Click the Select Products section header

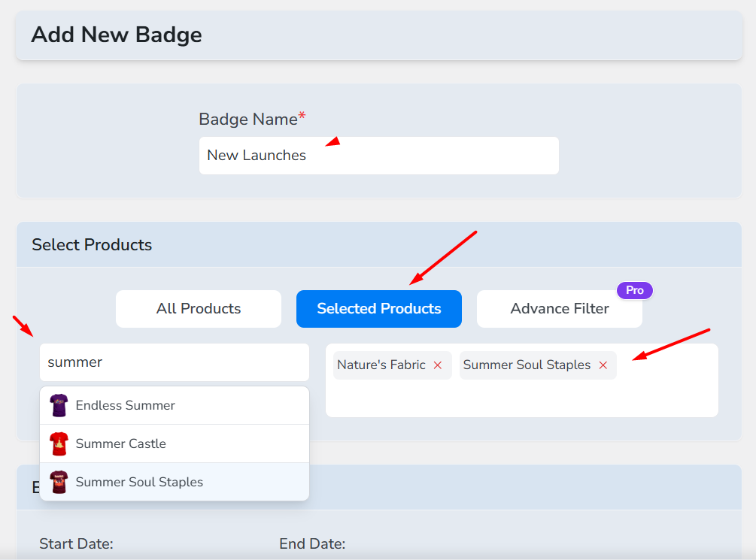pos(92,245)
